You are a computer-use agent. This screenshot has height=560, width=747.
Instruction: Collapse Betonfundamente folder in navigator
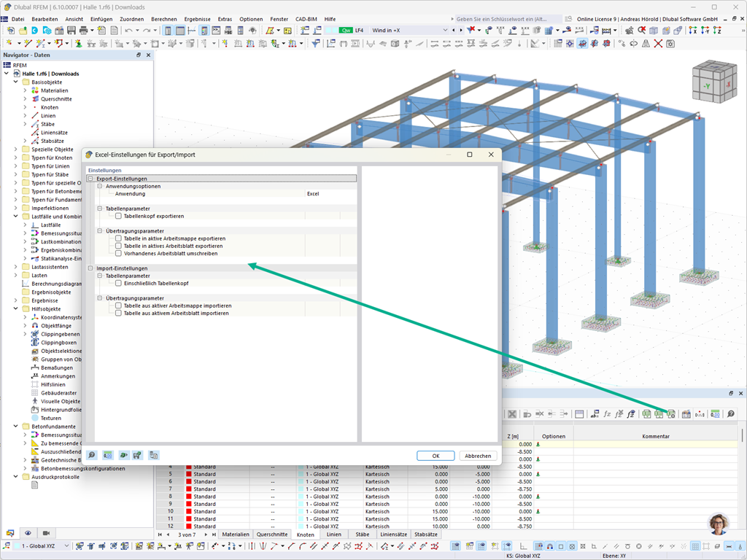(16, 426)
